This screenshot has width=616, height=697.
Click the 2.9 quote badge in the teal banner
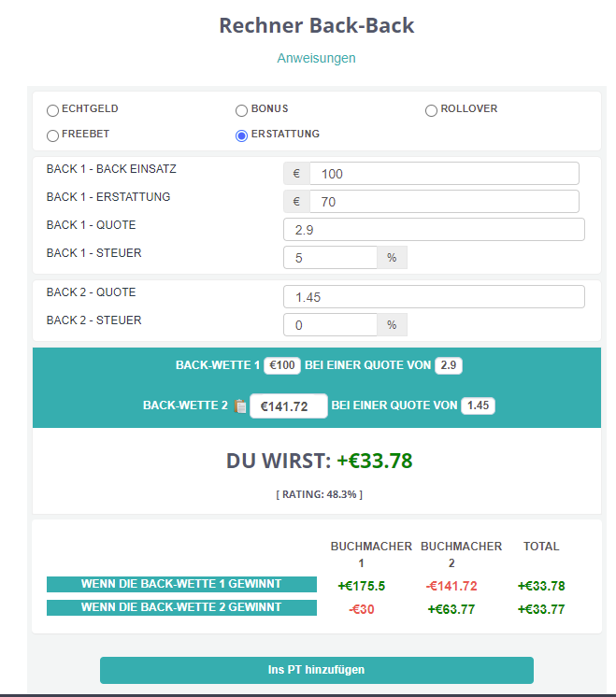coord(449,365)
